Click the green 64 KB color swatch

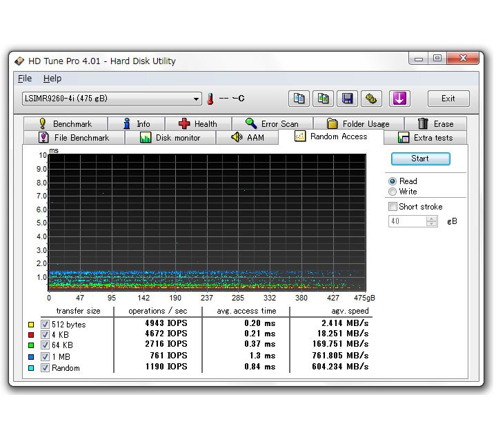[31, 345]
